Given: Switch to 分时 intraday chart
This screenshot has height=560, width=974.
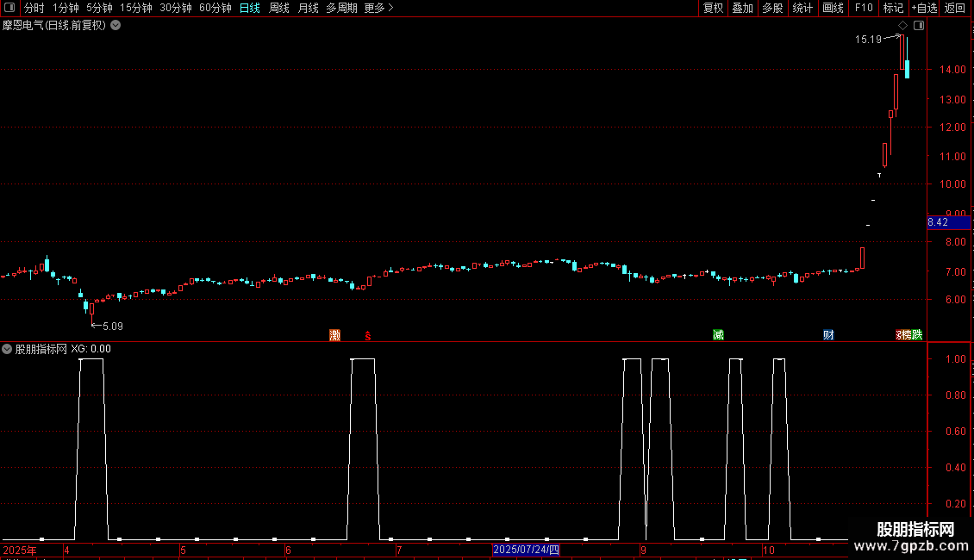Looking at the screenshot, I should pos(34,8).
